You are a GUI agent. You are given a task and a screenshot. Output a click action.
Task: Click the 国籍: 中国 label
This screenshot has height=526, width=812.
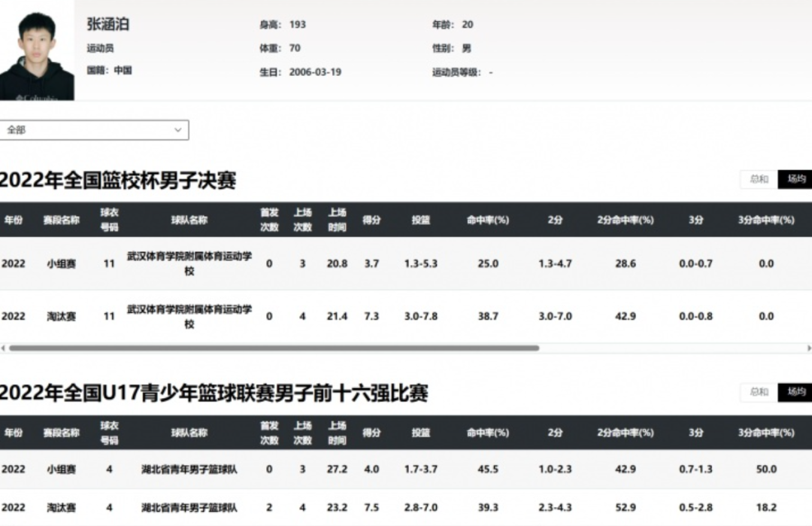pyautogui.click(x=109, y=70)
